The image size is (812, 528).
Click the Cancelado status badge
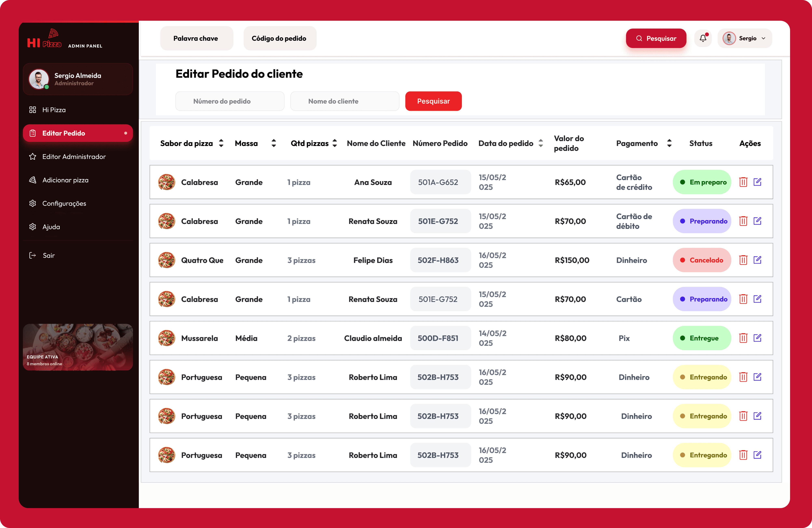pos(702,260)
